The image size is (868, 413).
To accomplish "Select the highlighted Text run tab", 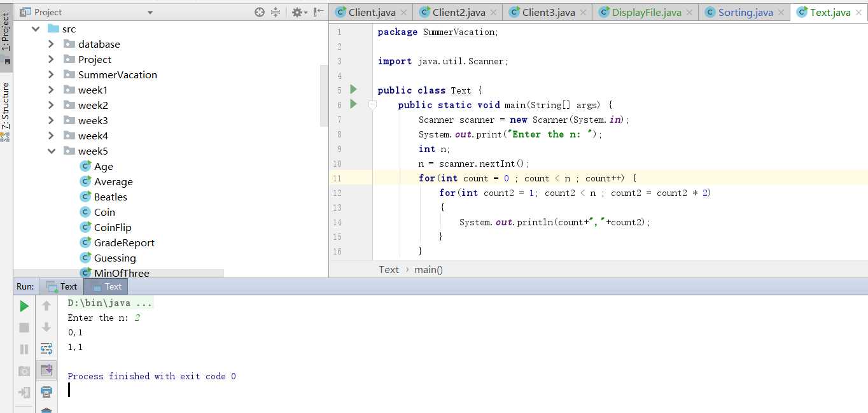I will [x=106, y=286].
